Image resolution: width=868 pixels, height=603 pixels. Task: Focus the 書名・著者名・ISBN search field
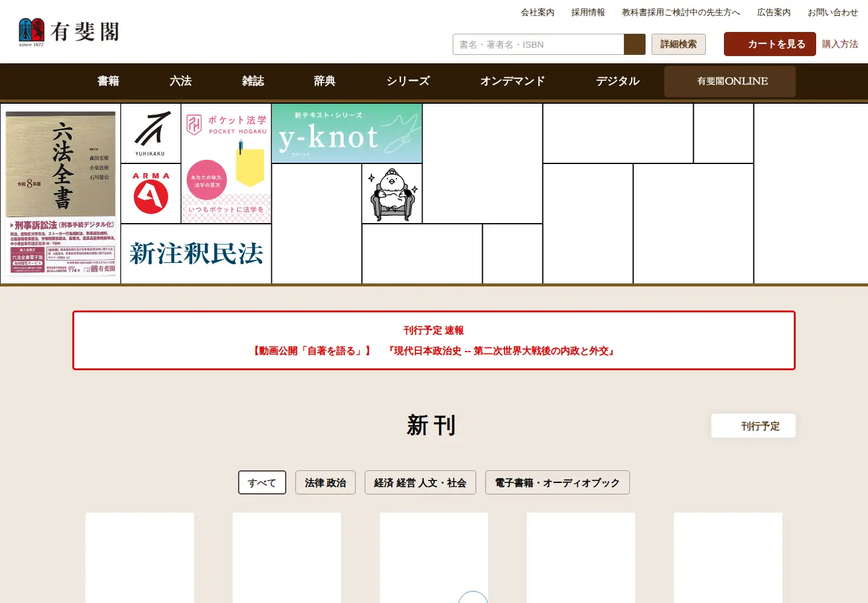point(538,45)
